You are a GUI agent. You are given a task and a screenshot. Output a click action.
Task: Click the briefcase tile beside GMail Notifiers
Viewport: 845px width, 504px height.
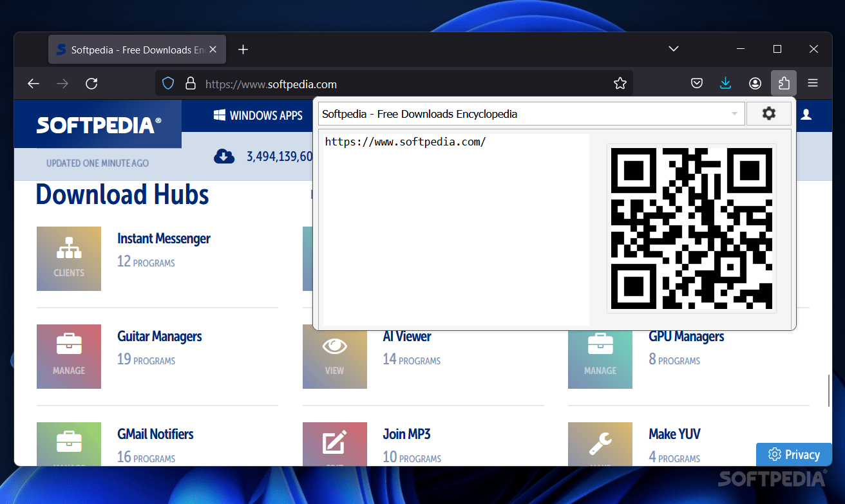click(69, 443)
